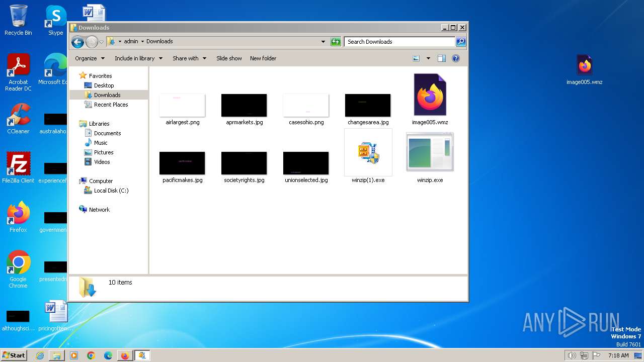Viewport: 644px width, 362px height.
Task: Click in the Search Downloads field
Action: click(x=400, y=42)
